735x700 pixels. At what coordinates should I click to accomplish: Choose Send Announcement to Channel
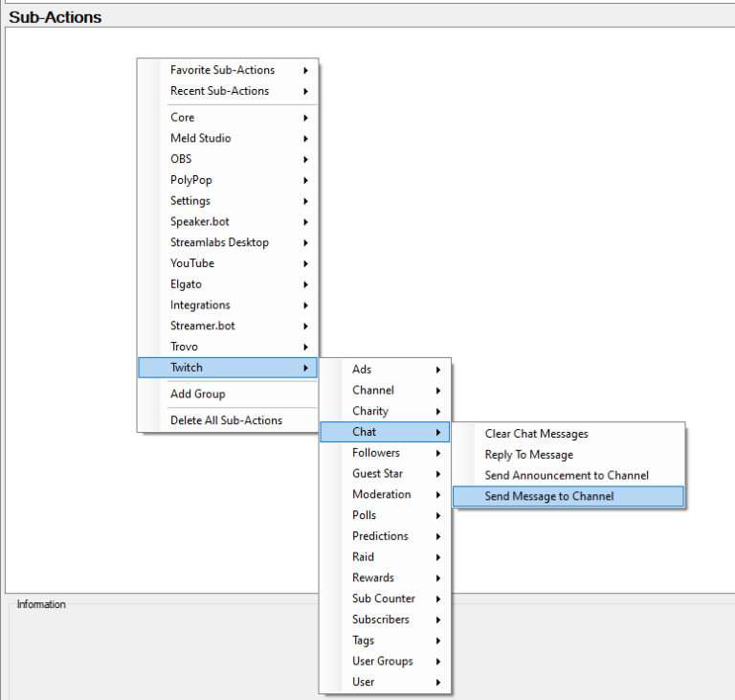click(x=567, y=475)
